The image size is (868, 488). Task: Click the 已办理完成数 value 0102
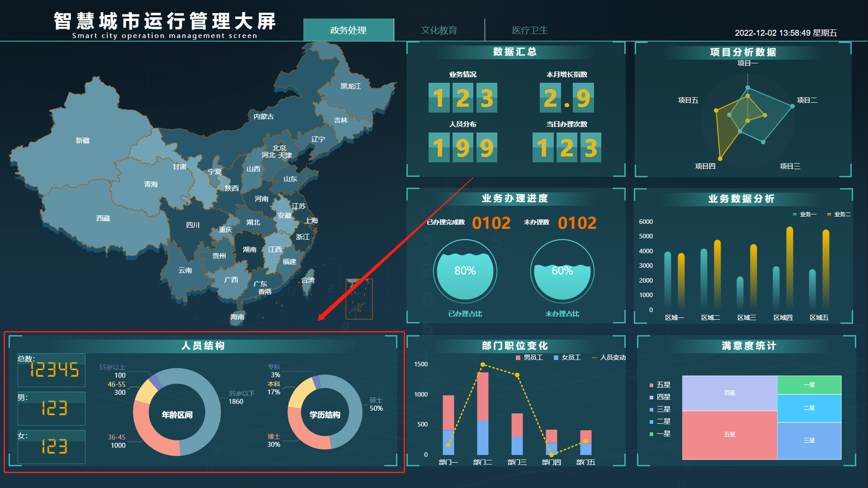pyautogui.click(x=491, y=223)
